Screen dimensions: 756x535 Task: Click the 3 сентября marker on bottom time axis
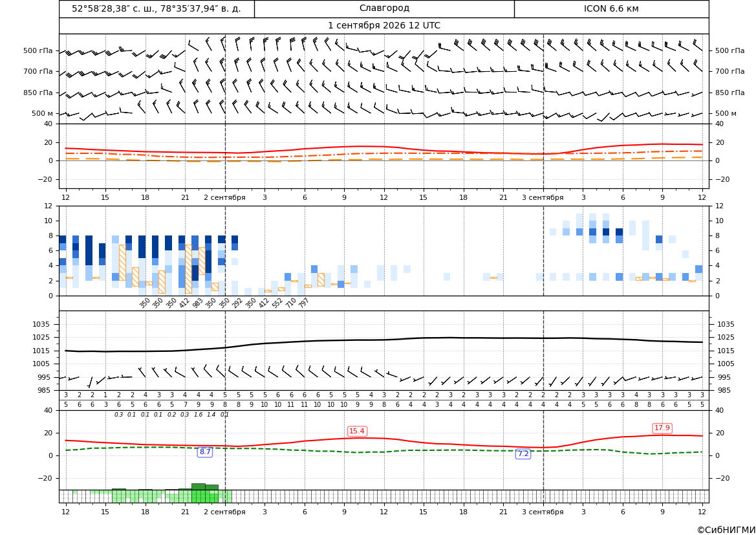pyautogui.click(x=543, y=512)
